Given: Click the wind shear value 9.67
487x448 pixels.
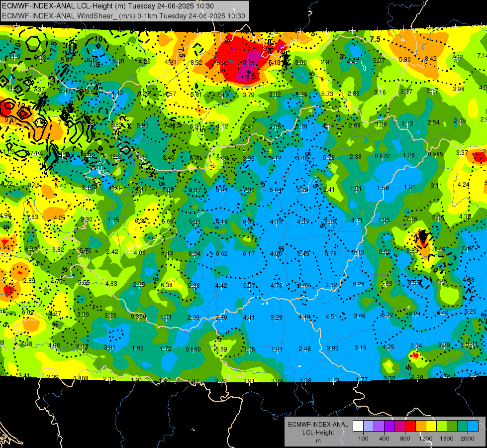Looking at the screenshot, I should 195,190.
